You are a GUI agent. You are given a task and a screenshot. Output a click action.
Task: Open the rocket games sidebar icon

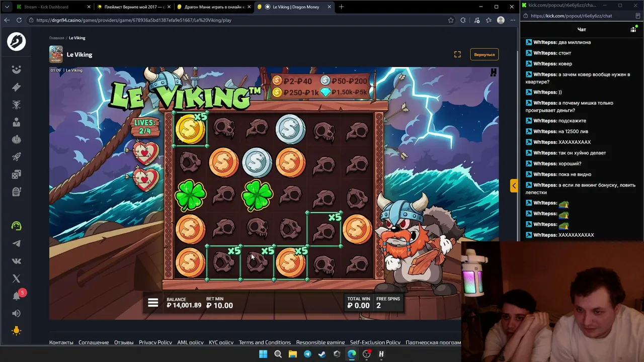point(16,157)
